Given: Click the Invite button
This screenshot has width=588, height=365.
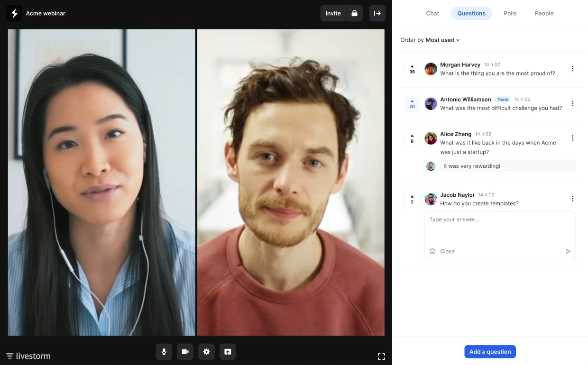Looking at the screenshot, I should point(333,13).
